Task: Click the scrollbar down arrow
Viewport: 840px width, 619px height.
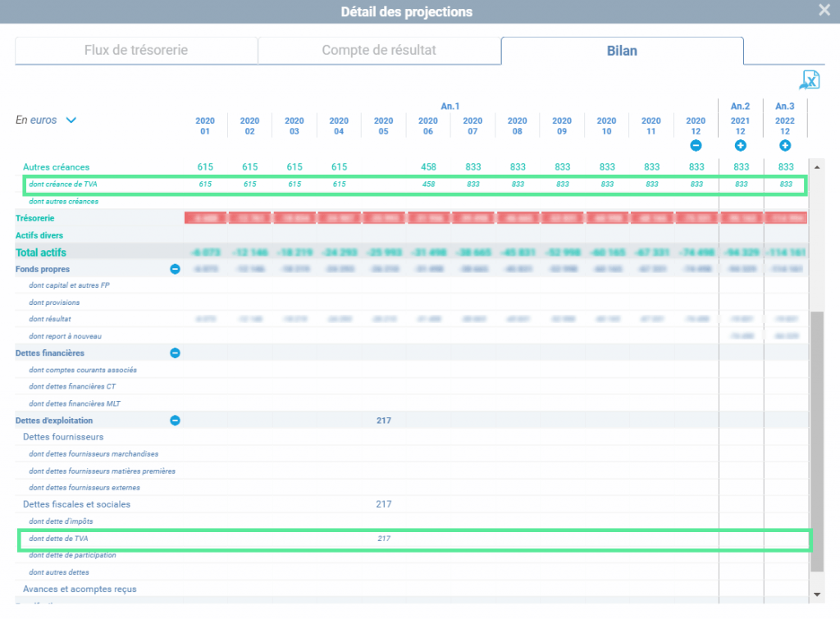Action: (817, 594)
